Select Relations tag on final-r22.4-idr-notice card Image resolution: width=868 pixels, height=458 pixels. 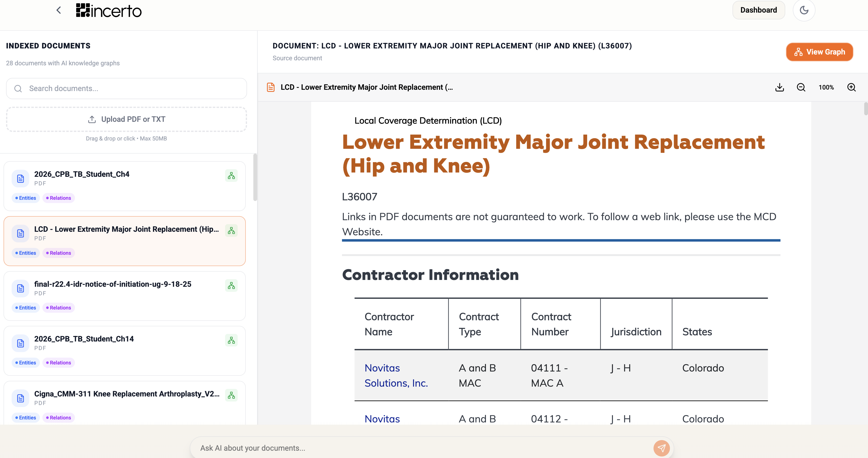59,308
